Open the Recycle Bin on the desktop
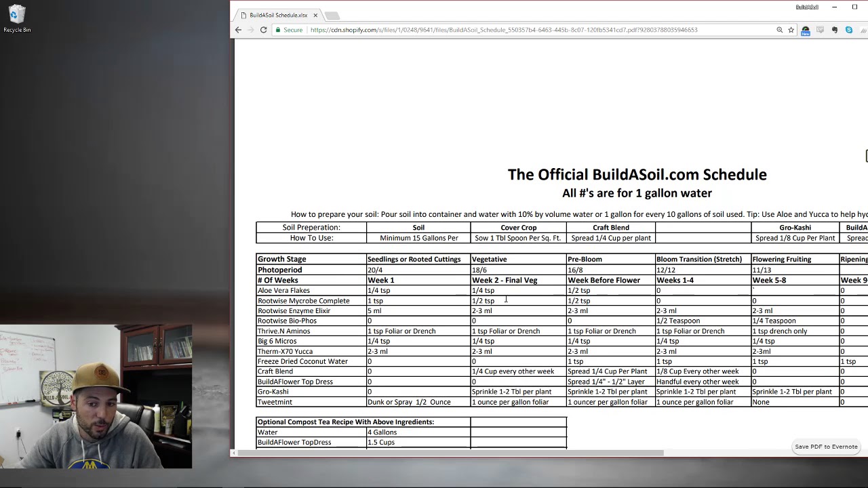Viewport: 868px width, 488px height. [17, 19]
